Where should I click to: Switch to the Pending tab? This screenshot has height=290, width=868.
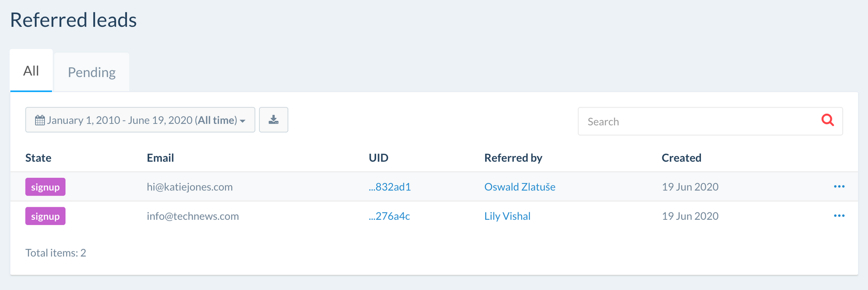(92, 72)
